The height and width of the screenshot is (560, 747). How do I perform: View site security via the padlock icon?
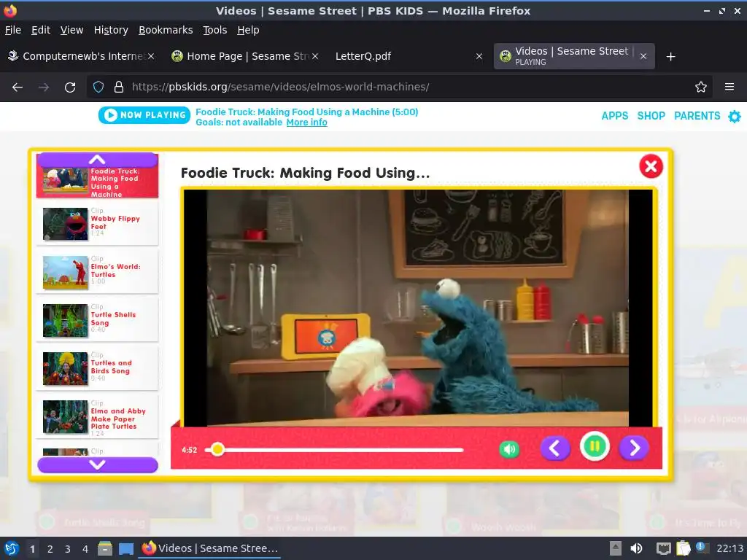[x=119, y=87]
